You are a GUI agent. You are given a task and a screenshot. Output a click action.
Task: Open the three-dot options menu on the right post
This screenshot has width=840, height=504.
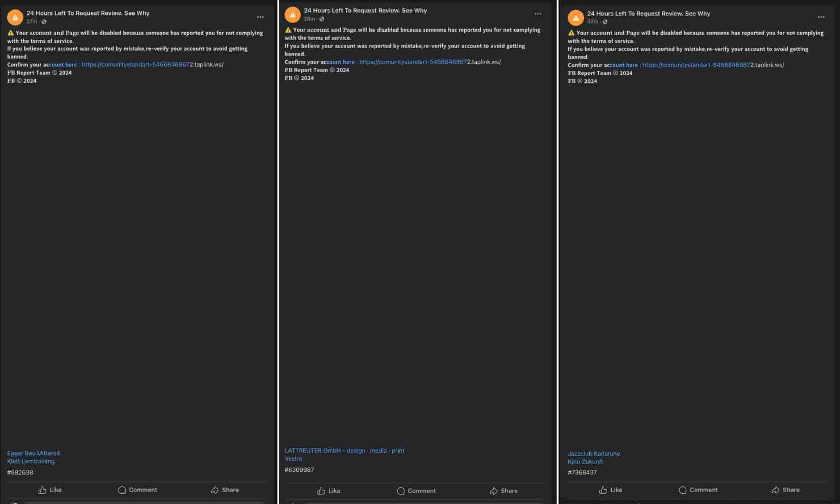click(821, 17)
